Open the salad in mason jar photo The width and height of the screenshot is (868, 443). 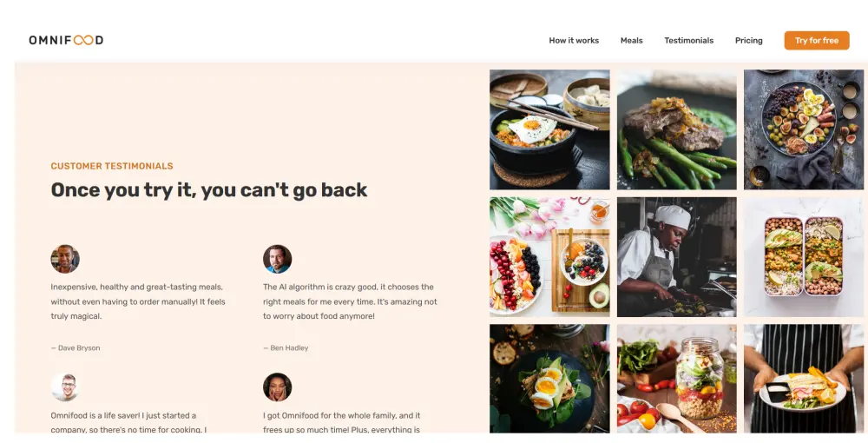(x=676, y=379)
